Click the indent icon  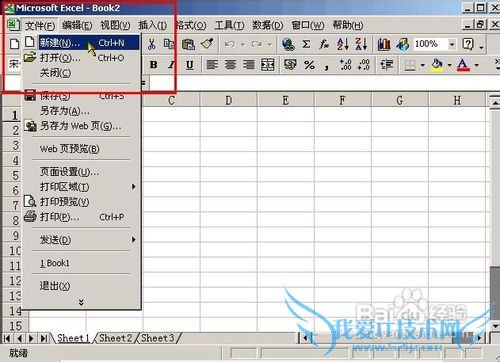pyautogui.click(x=387, y=64)
